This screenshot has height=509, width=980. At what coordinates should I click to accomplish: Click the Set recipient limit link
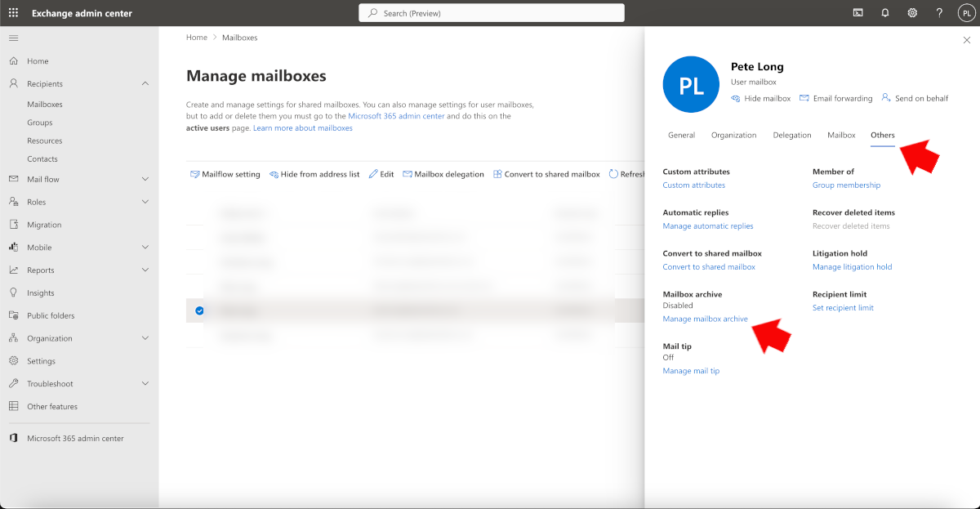pos(843,308)
